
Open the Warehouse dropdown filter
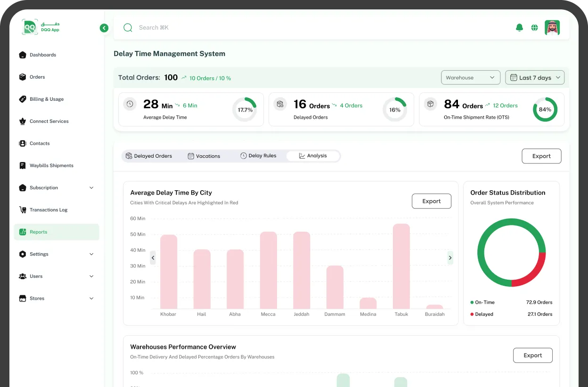pos(470,78)
